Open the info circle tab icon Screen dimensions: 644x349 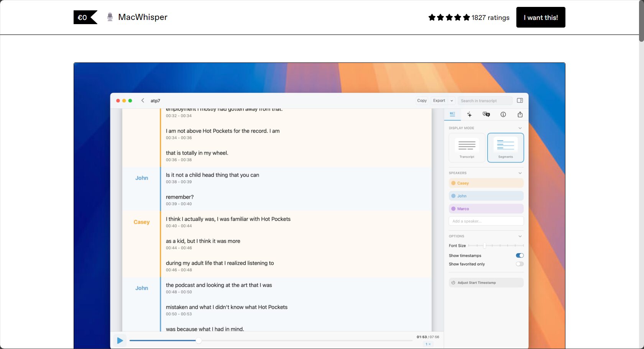[503, 114]
